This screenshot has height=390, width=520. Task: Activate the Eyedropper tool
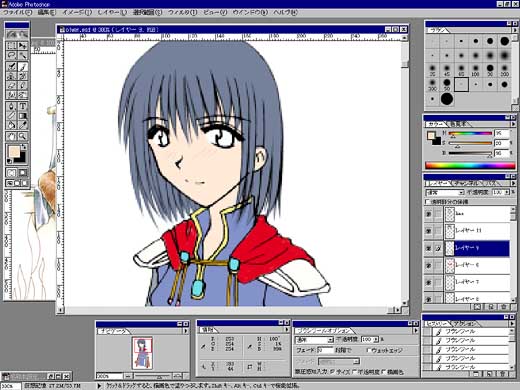tap(23, 125)
